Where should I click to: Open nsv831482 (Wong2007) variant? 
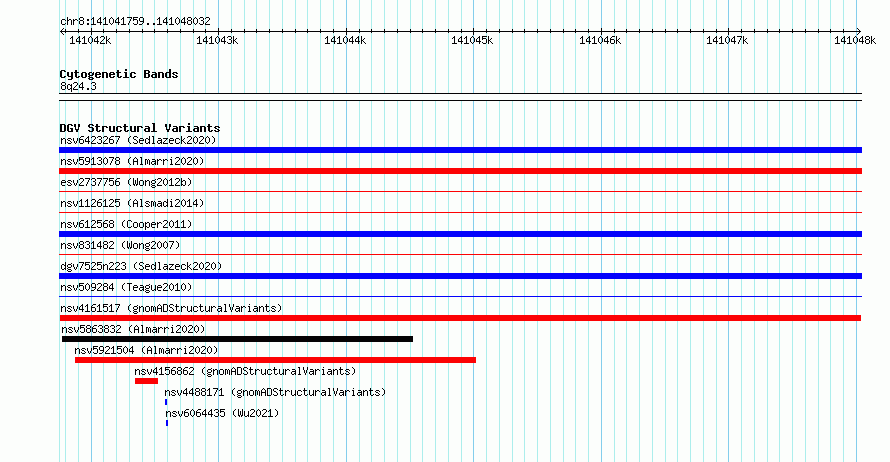click(120, 245)
